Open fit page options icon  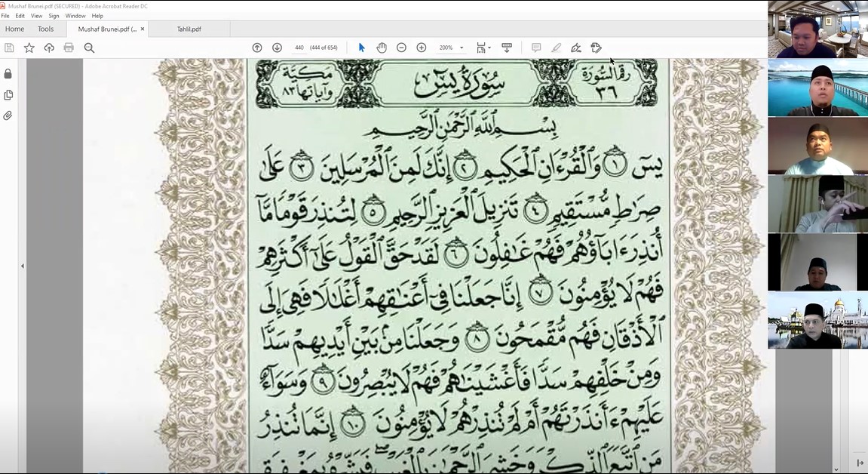[x=481, y=48]
